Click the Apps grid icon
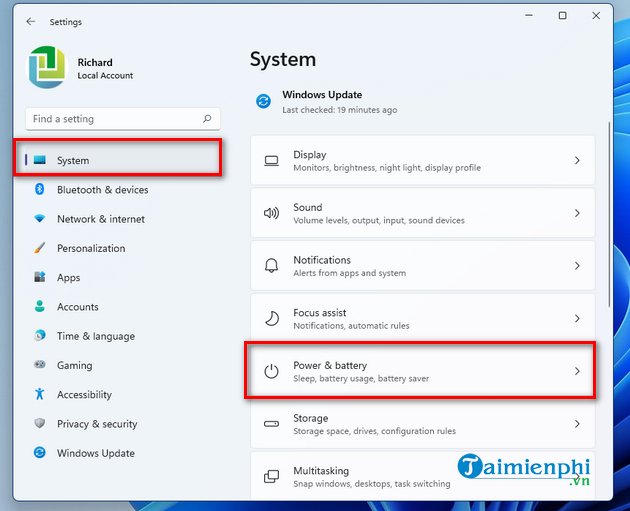This screenshot has width=630, height=511. pyautogui.click(x=40, y=277)
